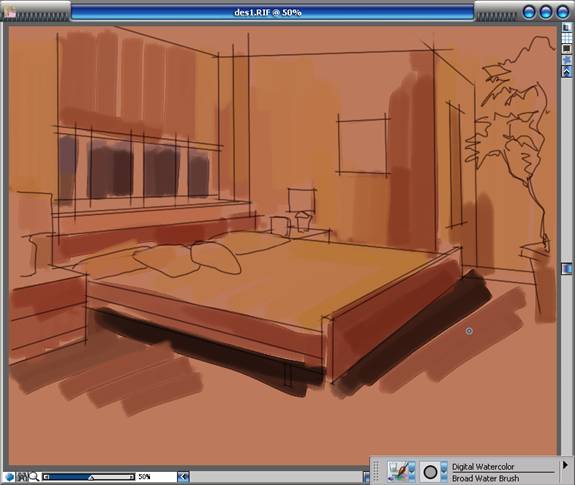This screenshot has width=575, height=485.
Task: Click the leftmost blue window button
Action: (x=529, y=12)
